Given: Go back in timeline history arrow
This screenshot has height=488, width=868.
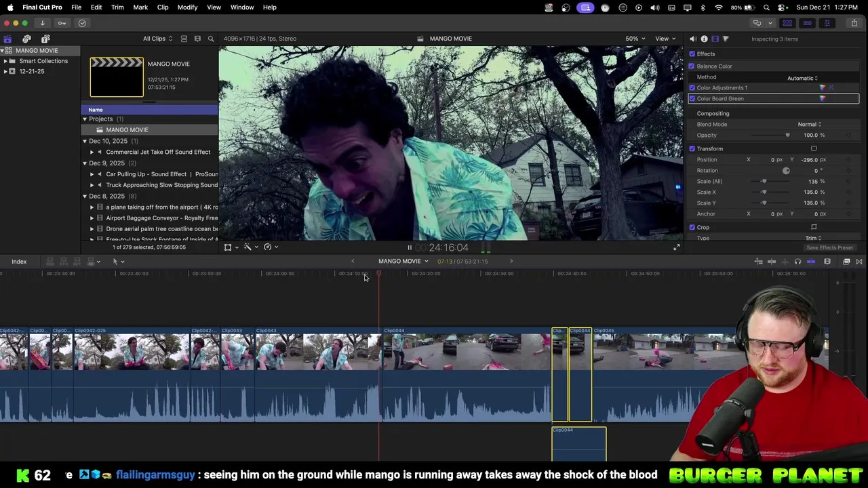Looking at the screenshot, I should [353, 261].
